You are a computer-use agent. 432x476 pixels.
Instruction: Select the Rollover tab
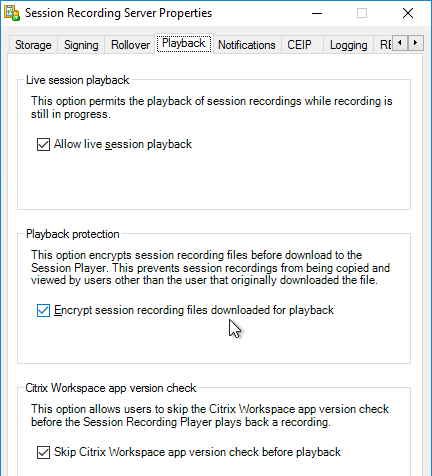[x=130, y=45]
